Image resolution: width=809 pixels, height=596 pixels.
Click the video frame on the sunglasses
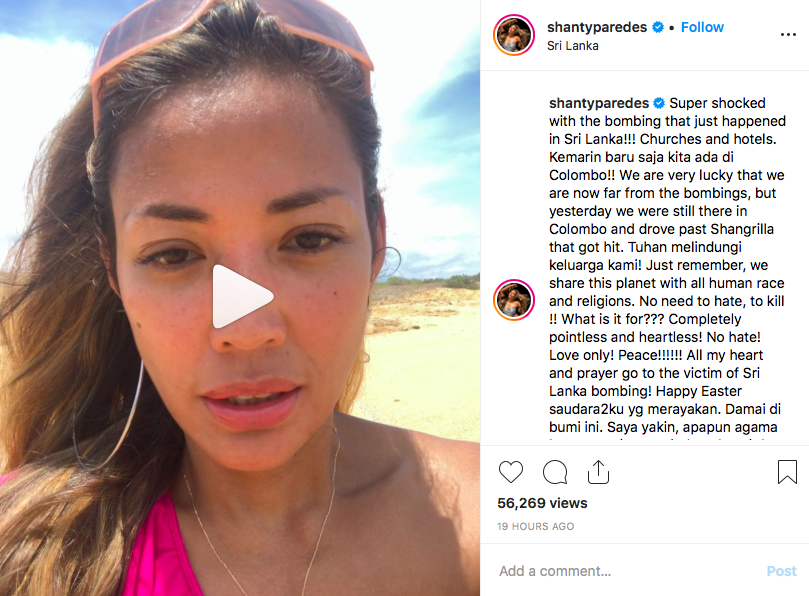(x=231, y=39)
